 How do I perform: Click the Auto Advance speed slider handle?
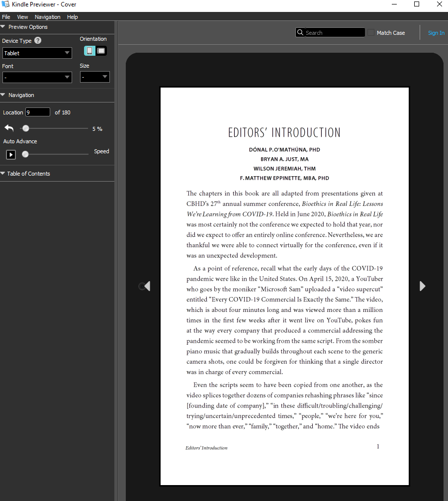coord(25,154)
